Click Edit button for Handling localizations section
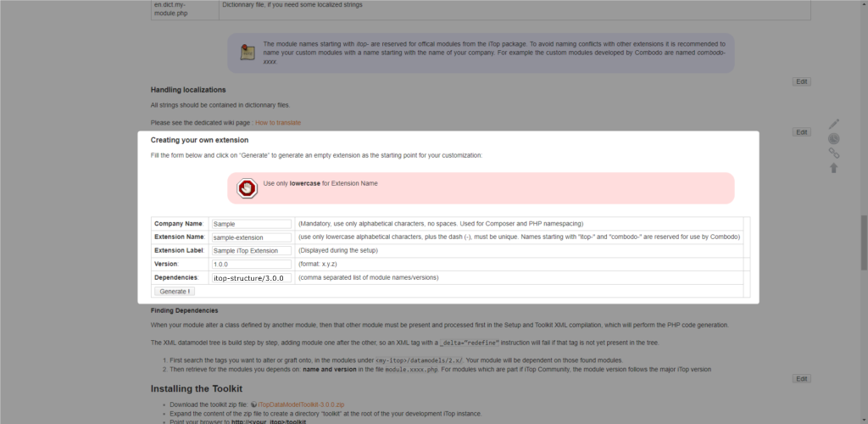 pyautogui.click(x=802, y=81)
